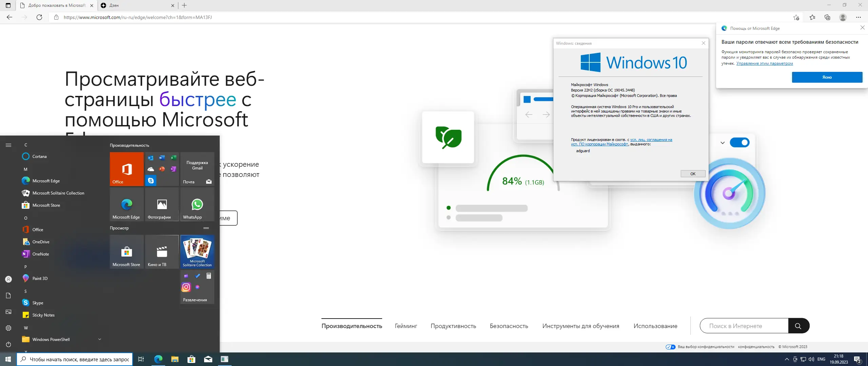Click the Управление этим параметром link
868x366 pixels.
(765, 63)
